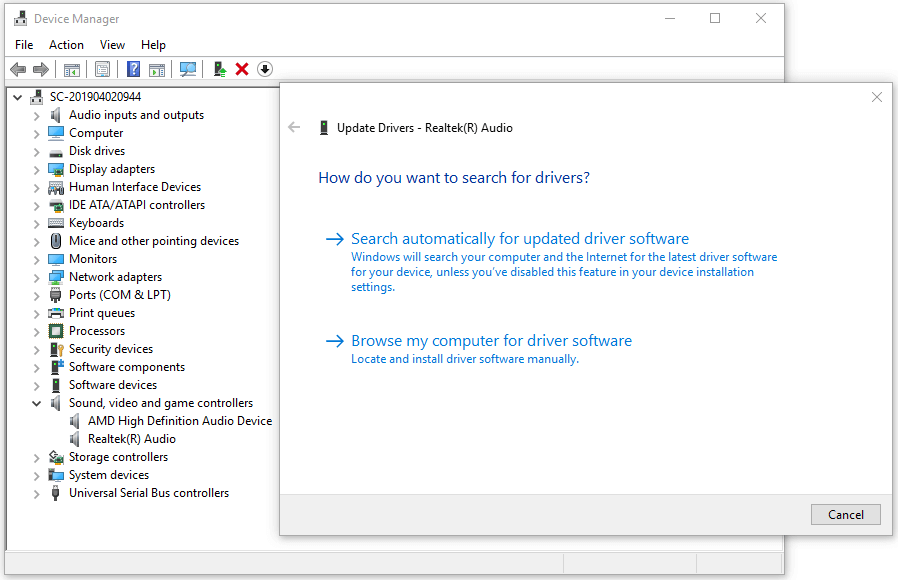The width and height of the screenshot is (898, 580).
Task: Go back using the Update Drivers back arrow
Action: tap(294, 128)
